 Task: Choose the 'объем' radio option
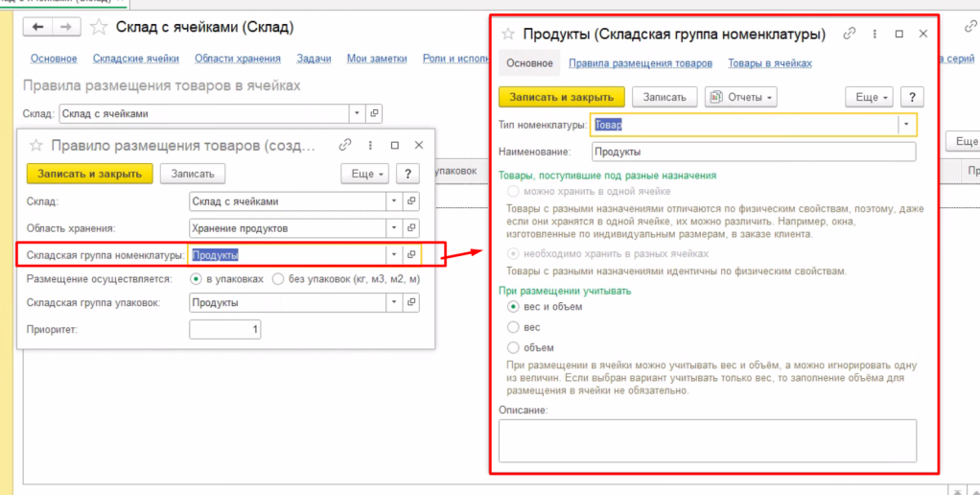tap(513, 347)
